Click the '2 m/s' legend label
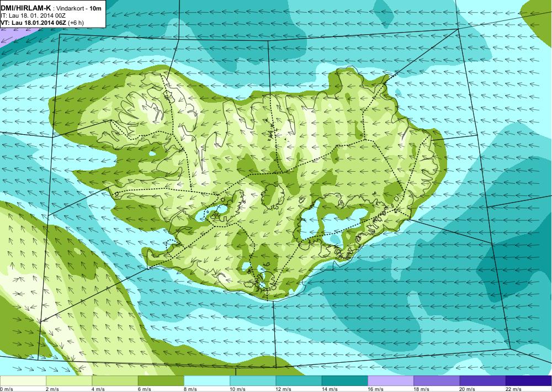The image size is (552, 392). (x=52, y=389)
